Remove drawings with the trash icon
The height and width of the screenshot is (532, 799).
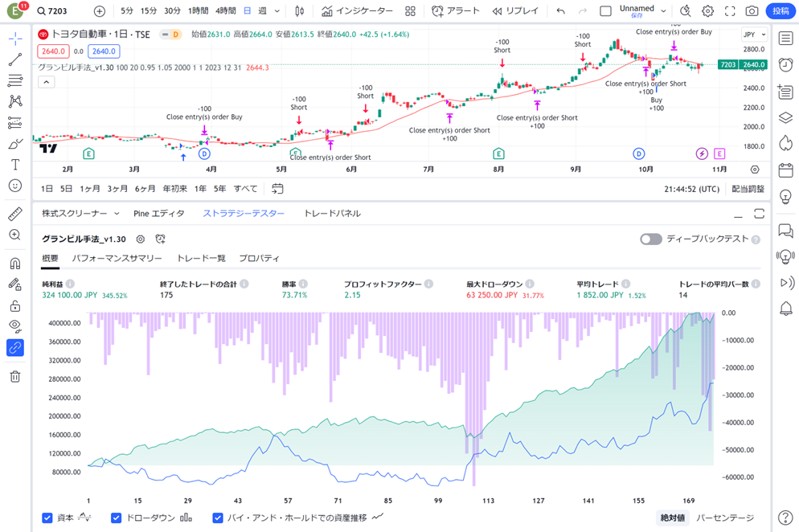tap(15, 377)
